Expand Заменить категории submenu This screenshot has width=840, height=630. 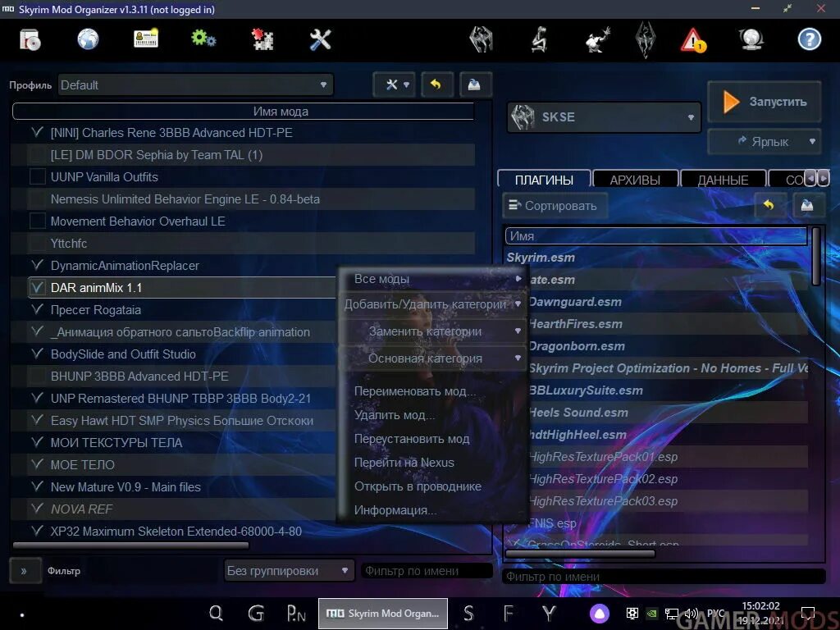(x=431, y=331)
